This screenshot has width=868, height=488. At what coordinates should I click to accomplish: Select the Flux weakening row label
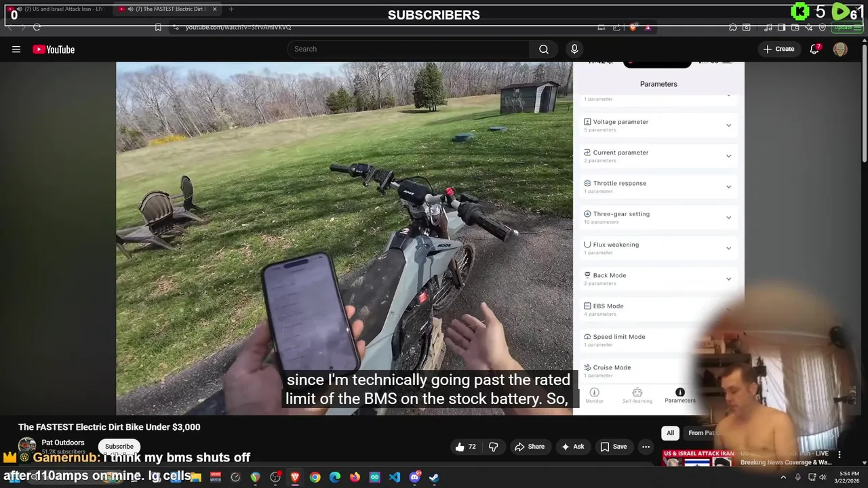[x=616, y=245]
